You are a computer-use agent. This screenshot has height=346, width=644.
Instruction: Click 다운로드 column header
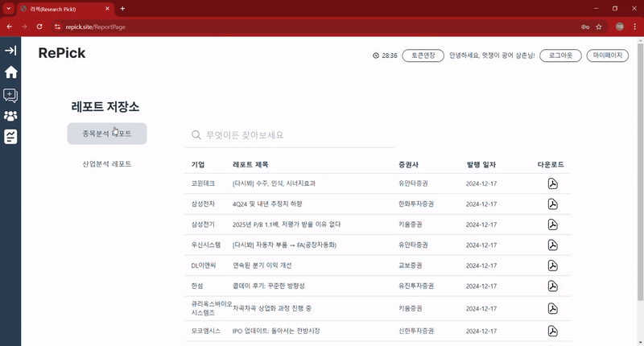[551, 165]
